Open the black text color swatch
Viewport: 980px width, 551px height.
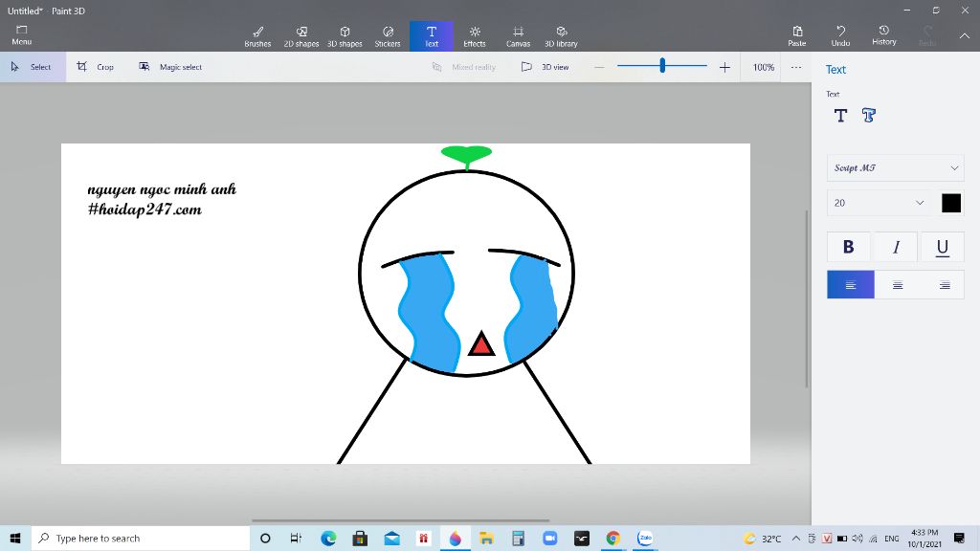(951, 203)
